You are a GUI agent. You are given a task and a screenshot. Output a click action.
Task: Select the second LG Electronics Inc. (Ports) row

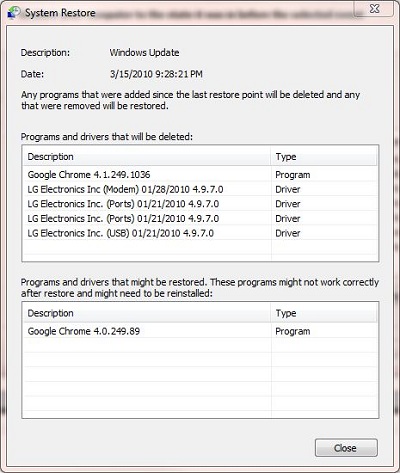click(200, 219)
